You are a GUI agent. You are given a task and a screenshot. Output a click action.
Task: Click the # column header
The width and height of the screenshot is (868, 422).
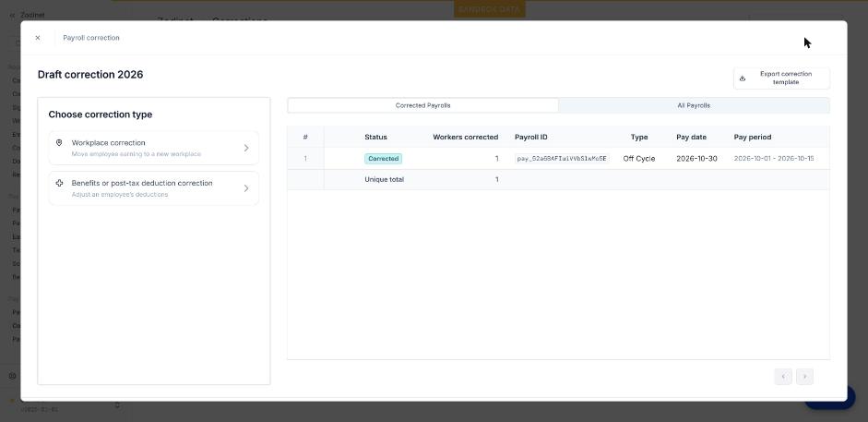305,137
